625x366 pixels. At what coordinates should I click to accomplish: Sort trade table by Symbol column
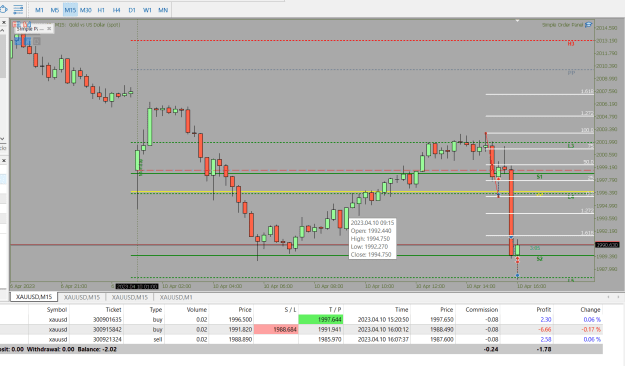57,309
